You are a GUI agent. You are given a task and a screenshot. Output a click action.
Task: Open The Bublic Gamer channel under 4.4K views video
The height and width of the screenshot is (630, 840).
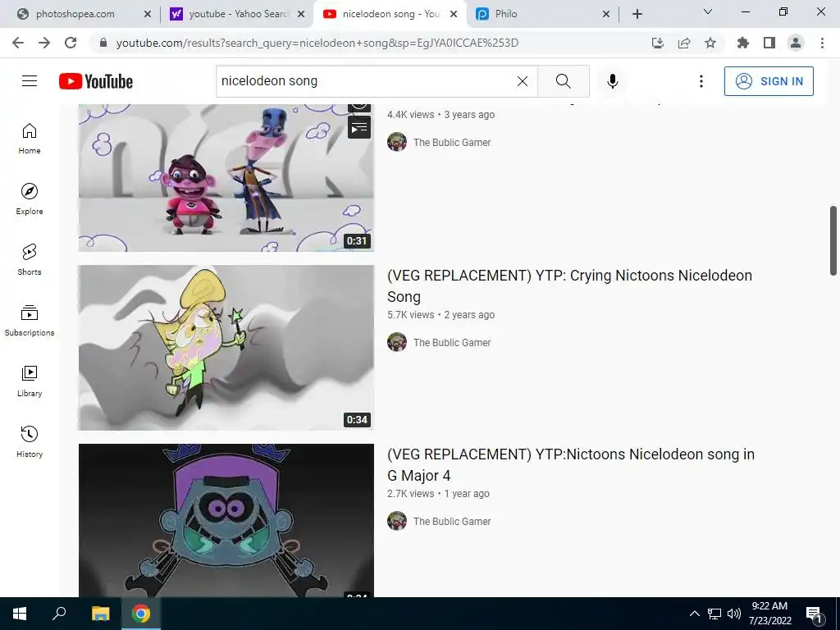(x=452, y=143)
